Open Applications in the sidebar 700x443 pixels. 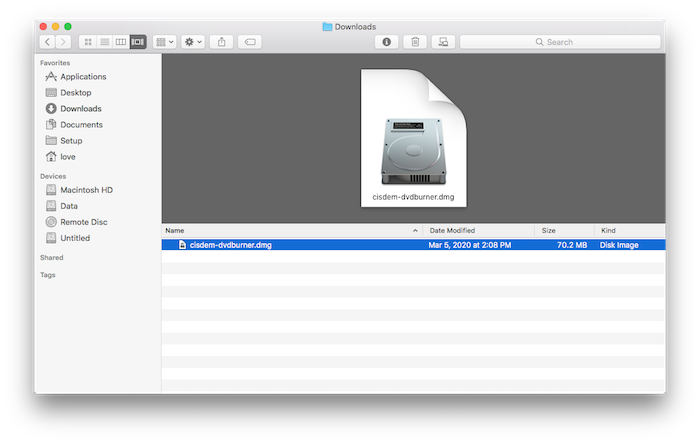coord(82,77)
